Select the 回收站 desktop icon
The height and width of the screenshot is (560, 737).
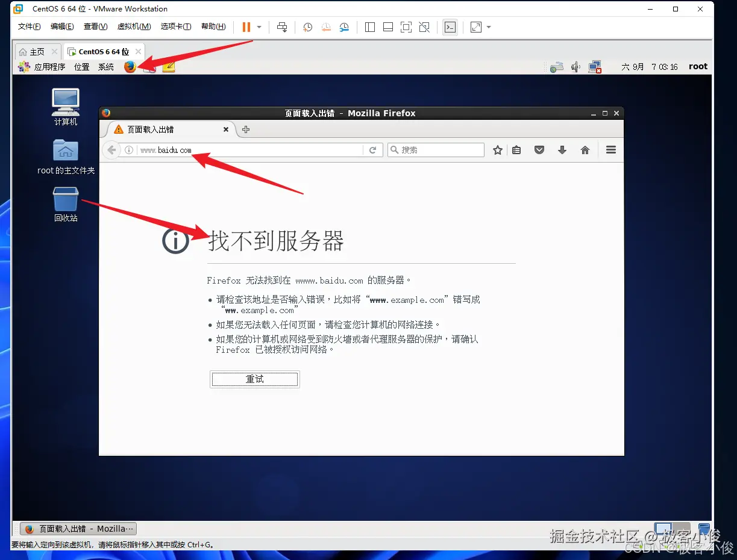[x=66, y=204]
